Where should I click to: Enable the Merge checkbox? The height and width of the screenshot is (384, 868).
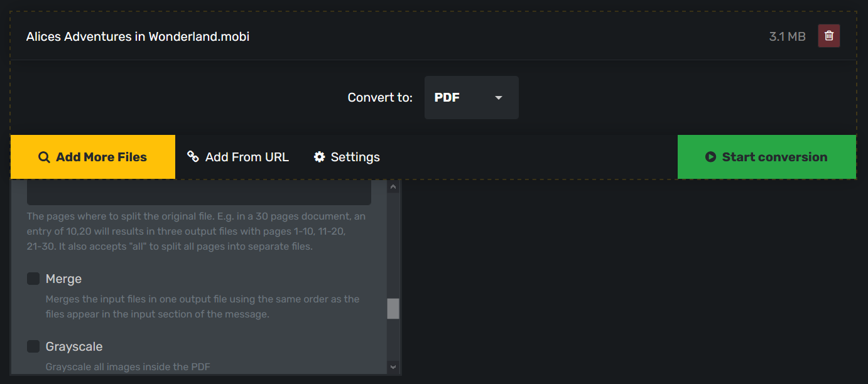click(x=33, y=279)
